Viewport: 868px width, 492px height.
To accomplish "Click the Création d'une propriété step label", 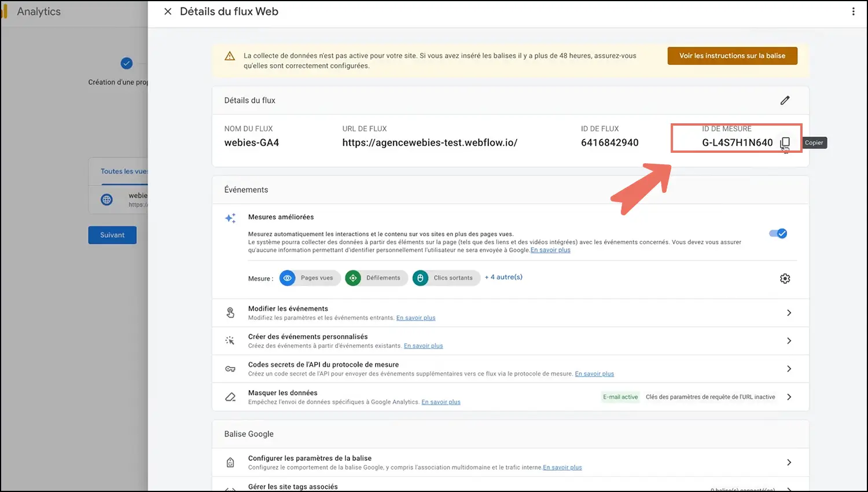I will tap(118, 82).
